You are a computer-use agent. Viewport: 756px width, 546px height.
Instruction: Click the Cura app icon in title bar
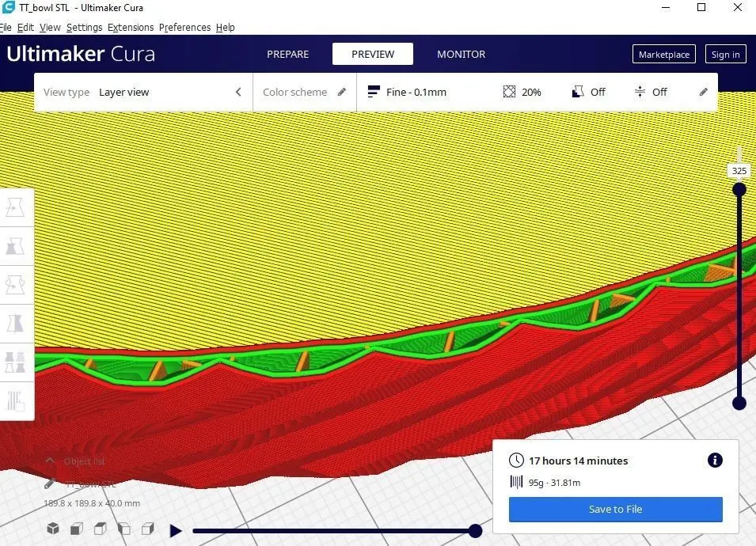click(8, 7)
